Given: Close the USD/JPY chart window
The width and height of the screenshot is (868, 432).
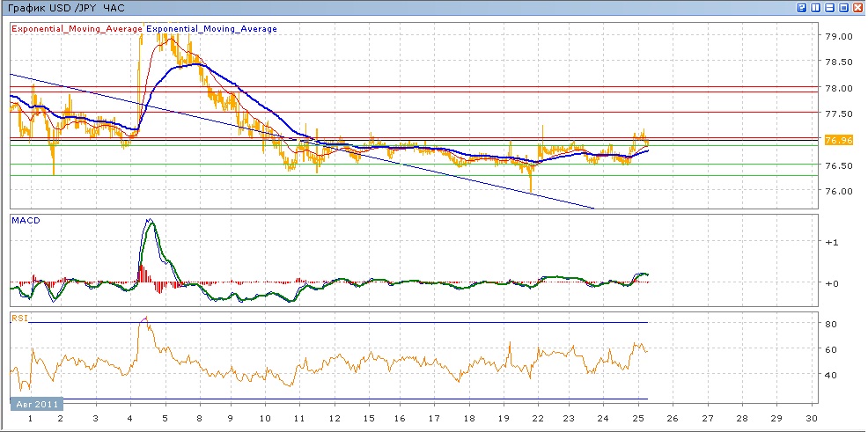Looking at the screenshot, I should tap(857, 7).
